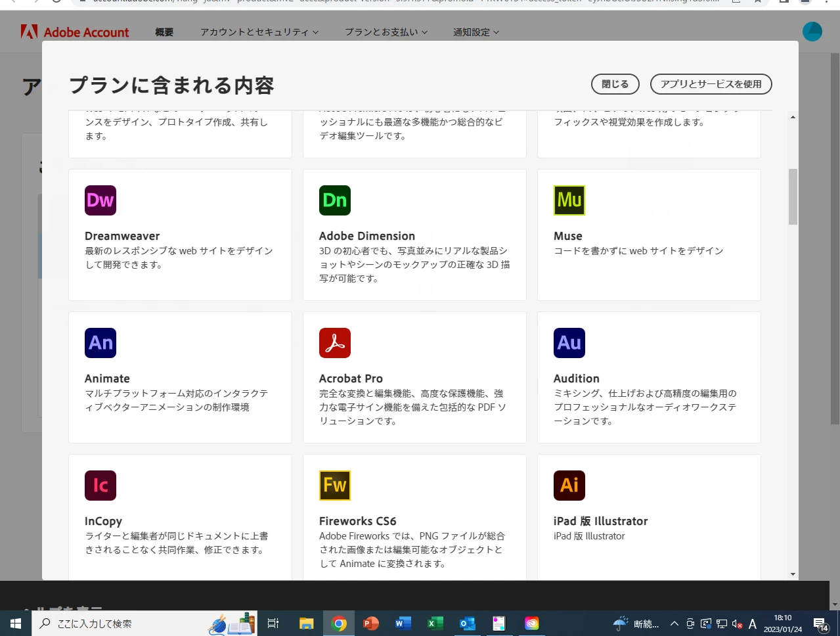Viewport: 840px width, 636px height.
Task: Open Chrome from the taskbar
Action: click(x=339, y=624)
